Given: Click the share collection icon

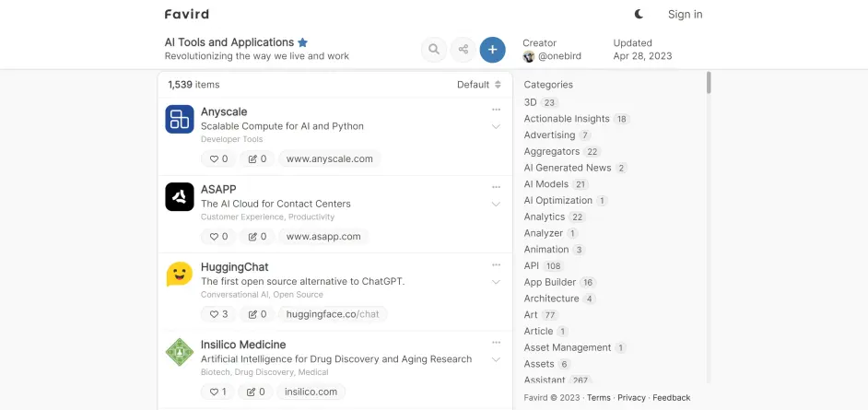Looking at the screenshot, I should pyautogui.click(x=463, y=50).
